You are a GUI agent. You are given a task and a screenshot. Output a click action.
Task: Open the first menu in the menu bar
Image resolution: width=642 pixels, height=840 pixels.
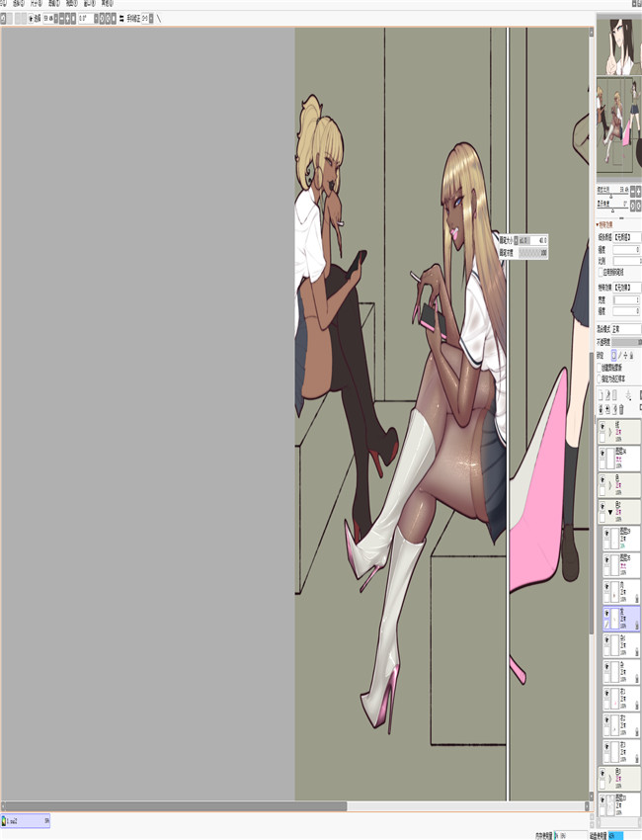pyautogui.click(x=4, y=3)
